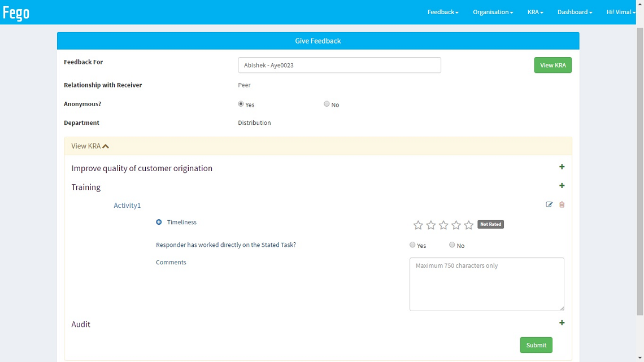Screen dimensions: 644x362
Task: Click the plus icon for Audit
Action: point(562,323)
